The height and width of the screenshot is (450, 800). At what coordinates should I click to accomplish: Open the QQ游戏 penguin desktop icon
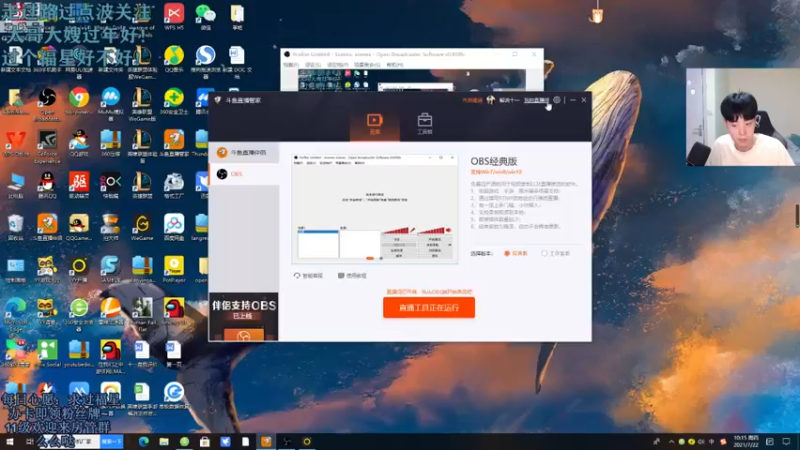click(79, 143)
